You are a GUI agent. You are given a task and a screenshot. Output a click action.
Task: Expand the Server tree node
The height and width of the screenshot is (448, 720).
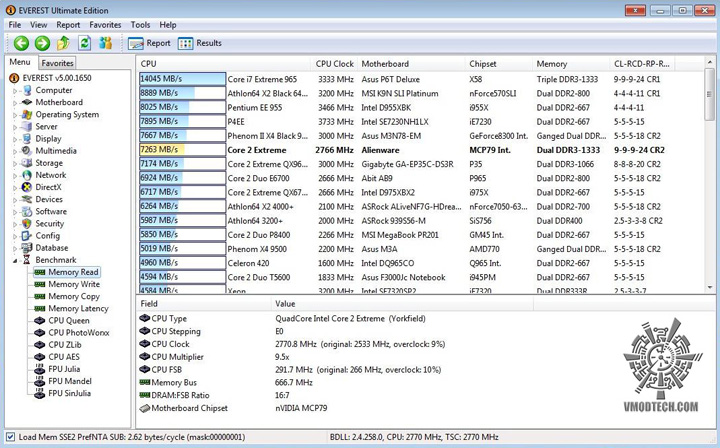(15, 127)
